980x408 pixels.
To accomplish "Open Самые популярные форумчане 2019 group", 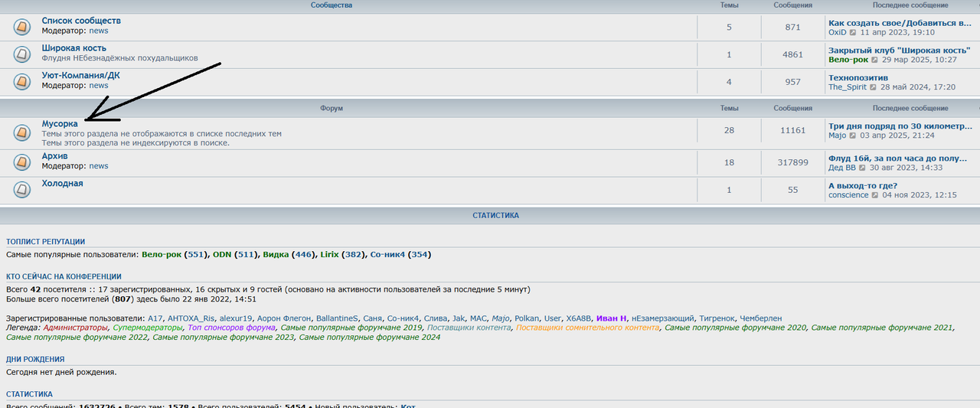I will pos(351,328).
